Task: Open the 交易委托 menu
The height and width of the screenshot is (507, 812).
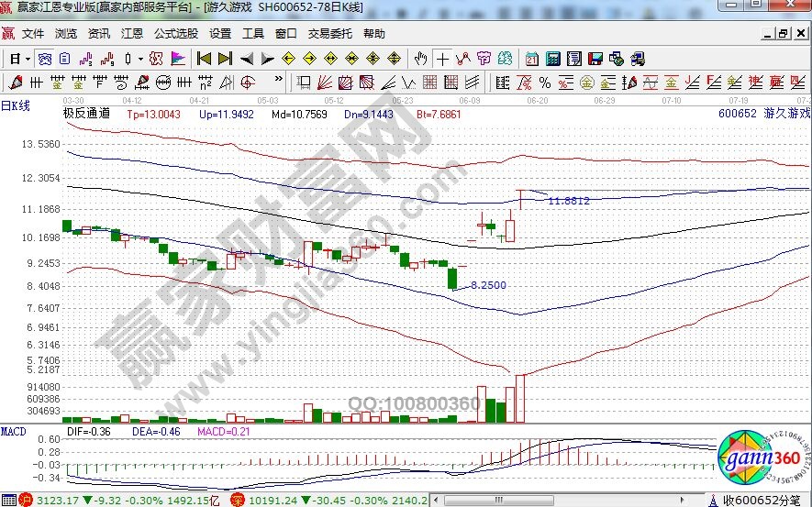Action: pos(329,34)
